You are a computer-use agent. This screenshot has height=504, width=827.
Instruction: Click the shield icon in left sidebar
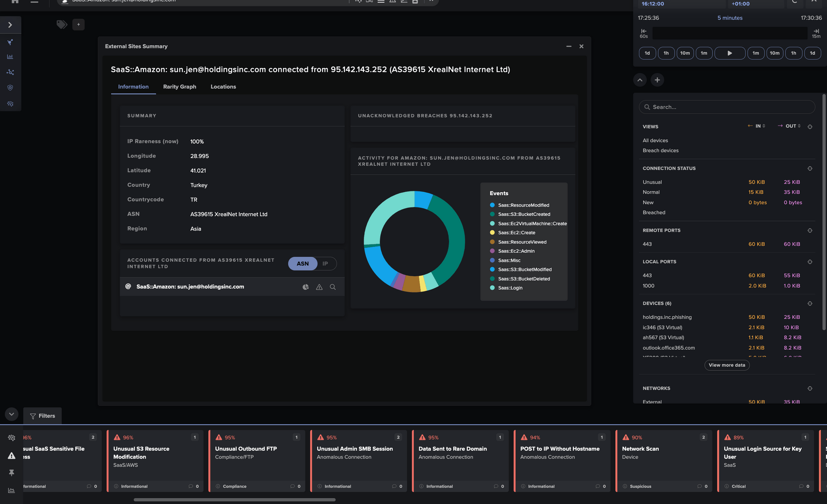pyautogui.click(x=10, y=88)
